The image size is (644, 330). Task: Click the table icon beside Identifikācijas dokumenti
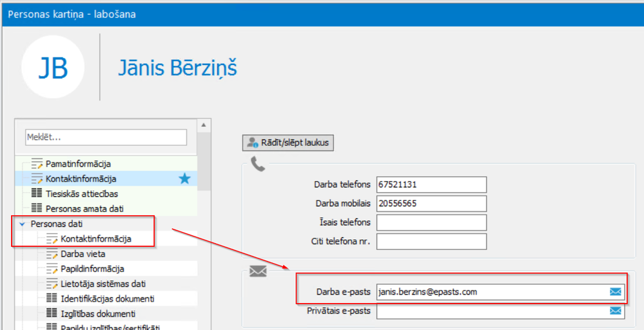(x=52, y=298)
